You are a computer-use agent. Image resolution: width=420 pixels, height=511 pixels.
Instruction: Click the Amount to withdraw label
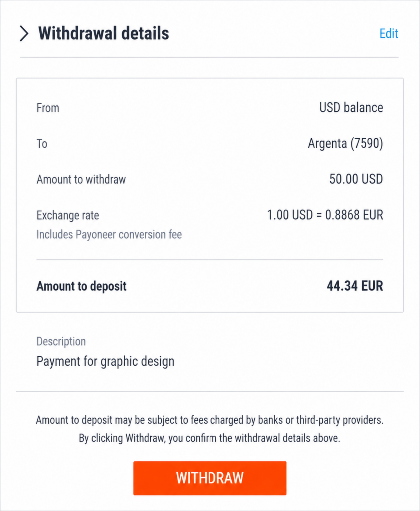[81, 179]
